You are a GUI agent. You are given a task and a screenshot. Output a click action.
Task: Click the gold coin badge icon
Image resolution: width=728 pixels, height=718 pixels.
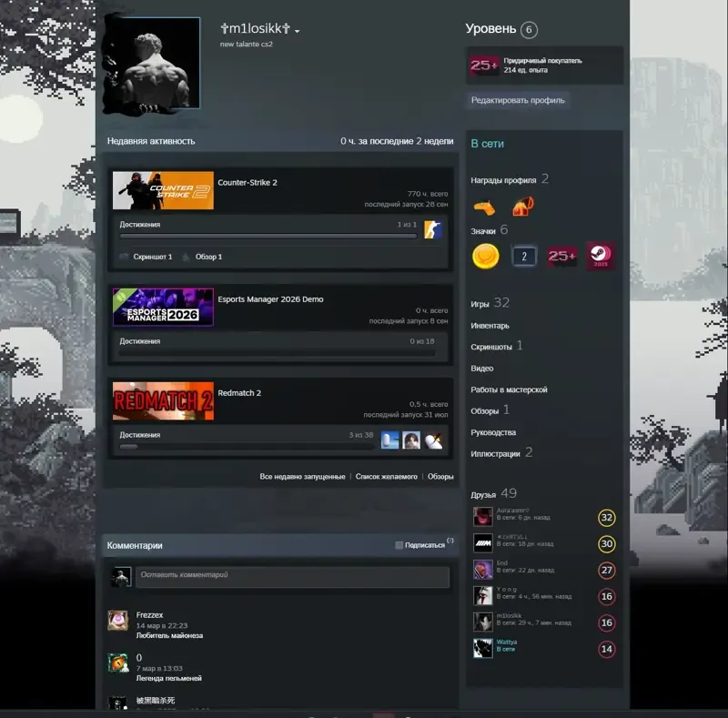point(486,257)
